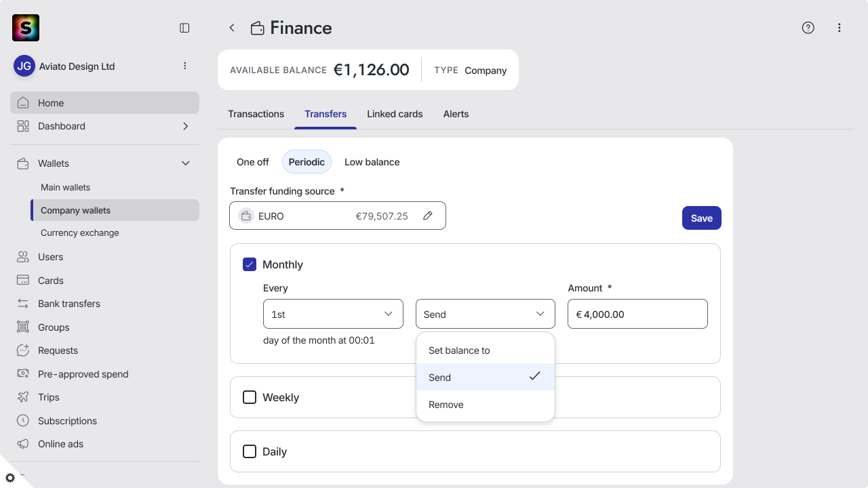Click the Wallets icon in sidebar
This screenshot has width=868, height=488.
[23, 163]
